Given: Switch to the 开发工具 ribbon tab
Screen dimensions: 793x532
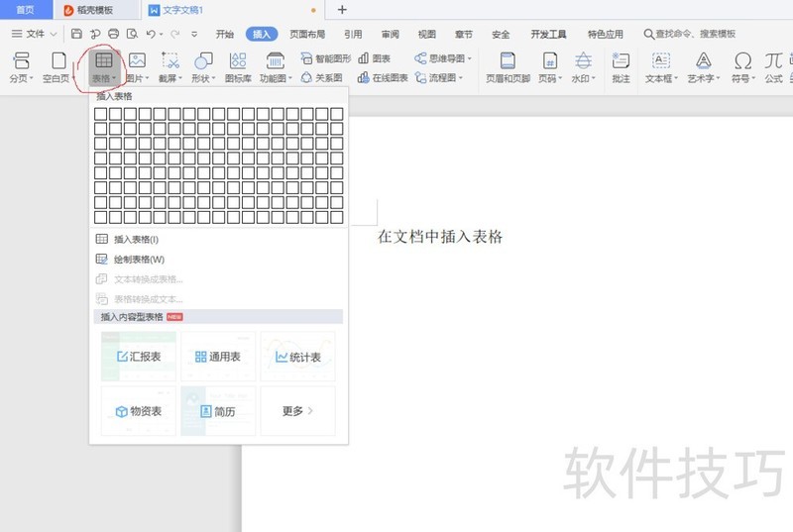Looking at the screenshot, I should point(548,34).
